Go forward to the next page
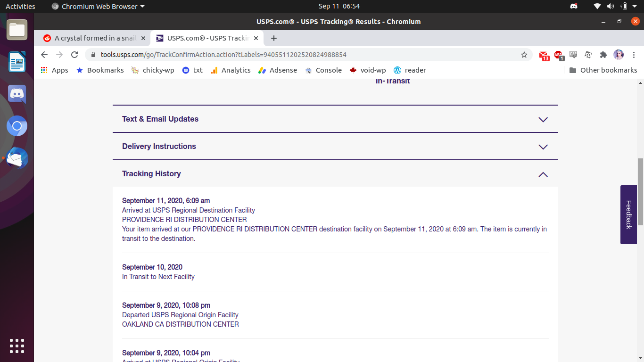Viewport: 644px width, 362px height. point(59,55)
